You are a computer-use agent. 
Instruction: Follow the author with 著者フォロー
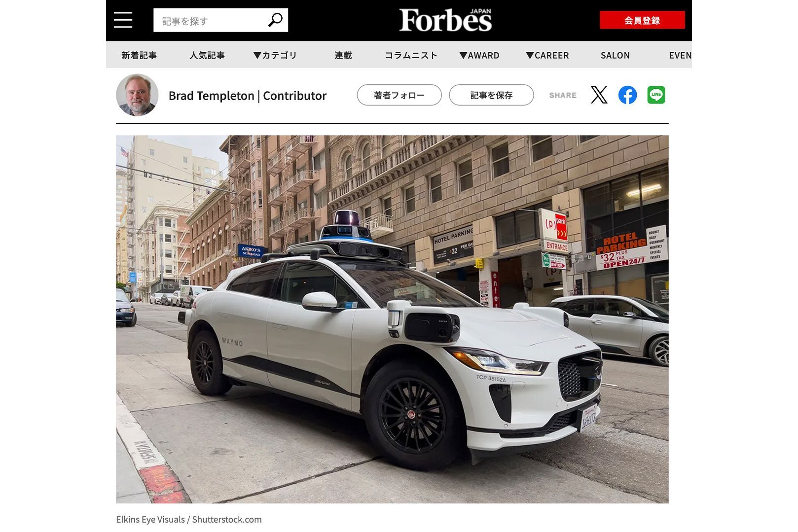[x=399, y=95]
